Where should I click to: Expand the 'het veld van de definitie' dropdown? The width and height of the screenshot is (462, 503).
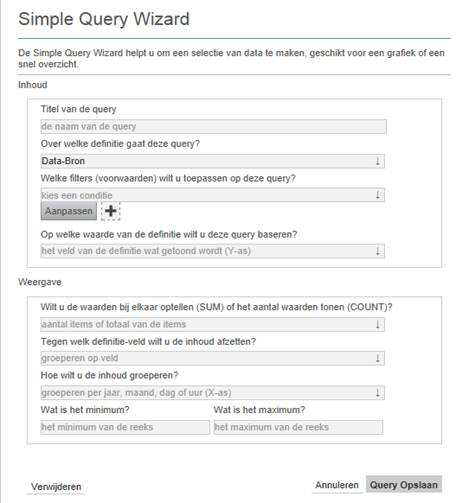(213, 251)
